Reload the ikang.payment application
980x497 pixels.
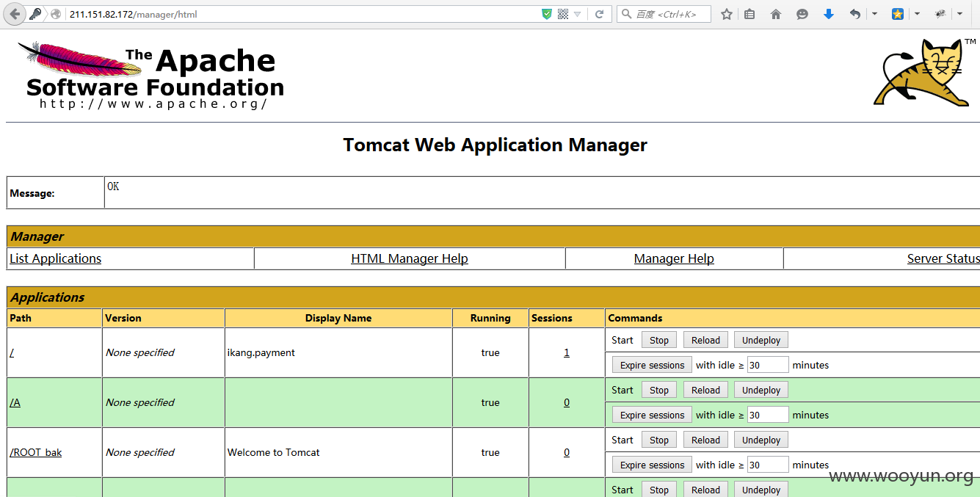tap(705, 340)
